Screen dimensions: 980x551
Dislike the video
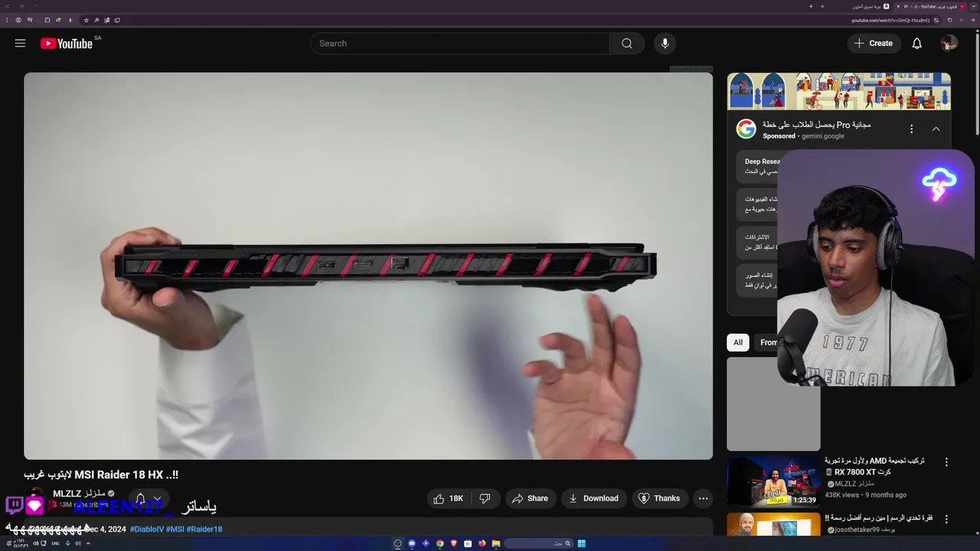tap(485, 498)
